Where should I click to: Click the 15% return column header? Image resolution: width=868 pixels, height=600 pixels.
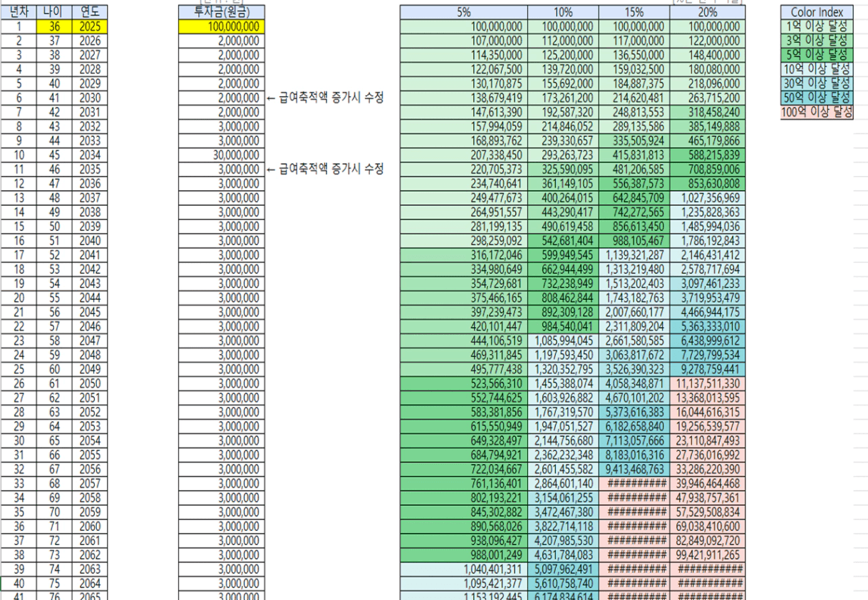click(x=634, y=12)
